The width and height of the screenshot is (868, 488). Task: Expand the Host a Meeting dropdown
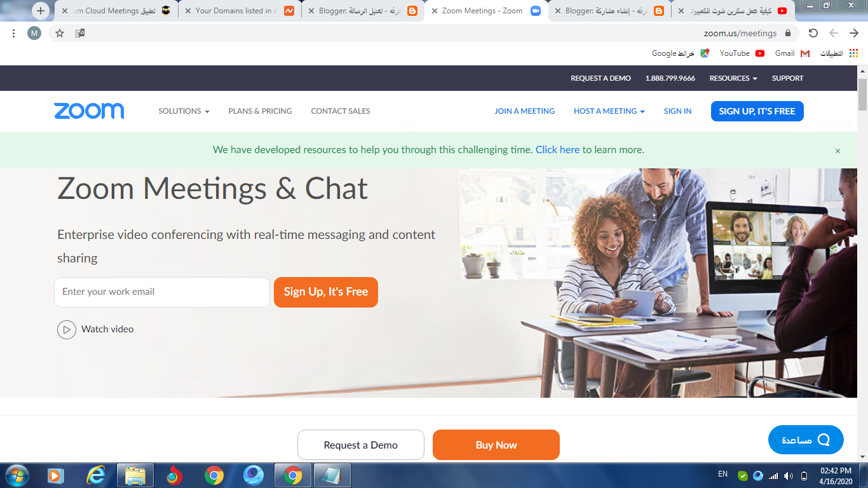click(609, 111)
